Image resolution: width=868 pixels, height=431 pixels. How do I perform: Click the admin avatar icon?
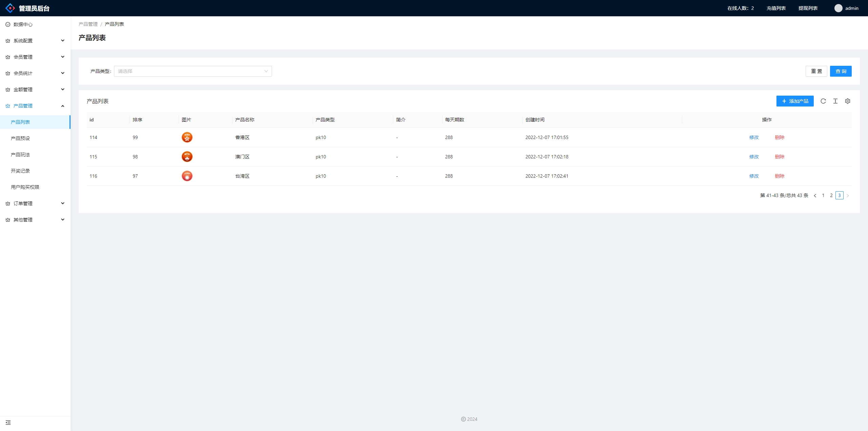coord(838,8)
